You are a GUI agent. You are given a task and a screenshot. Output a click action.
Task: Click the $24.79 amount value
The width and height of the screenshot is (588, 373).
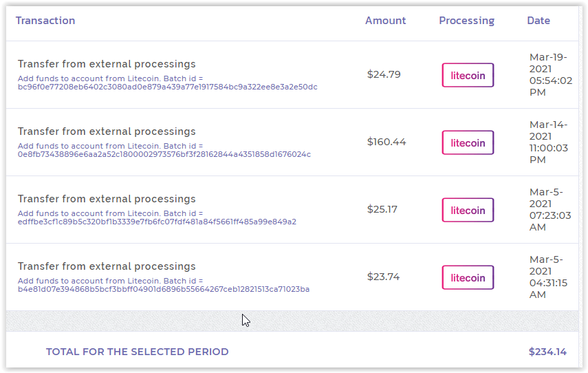pos(384,74)
